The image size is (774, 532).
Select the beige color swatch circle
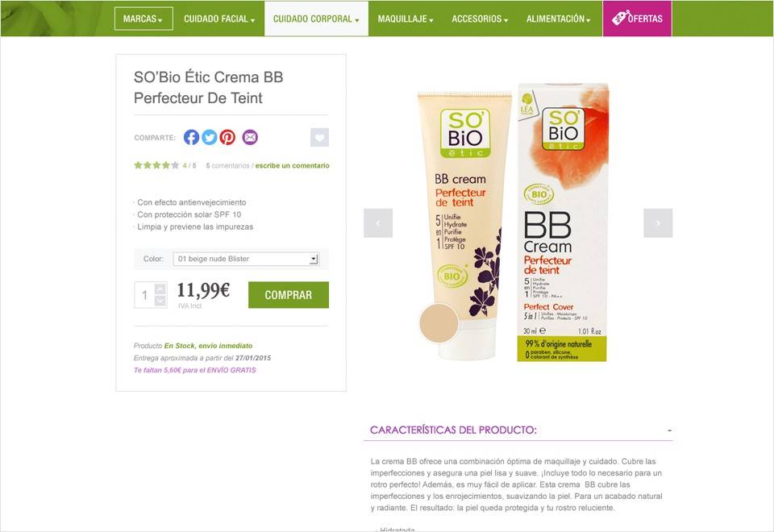coord(439,323)
